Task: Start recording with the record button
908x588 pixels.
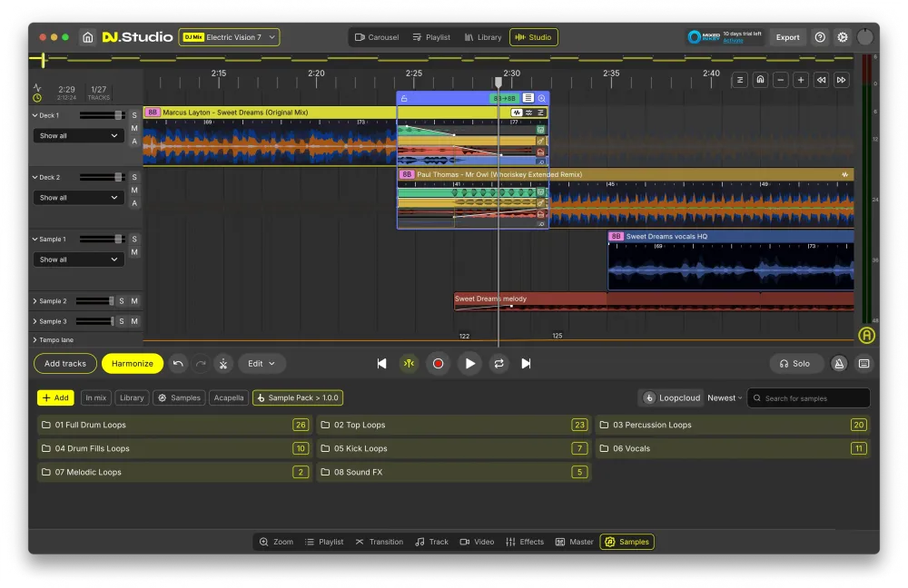Action: (x=439, y=364)
